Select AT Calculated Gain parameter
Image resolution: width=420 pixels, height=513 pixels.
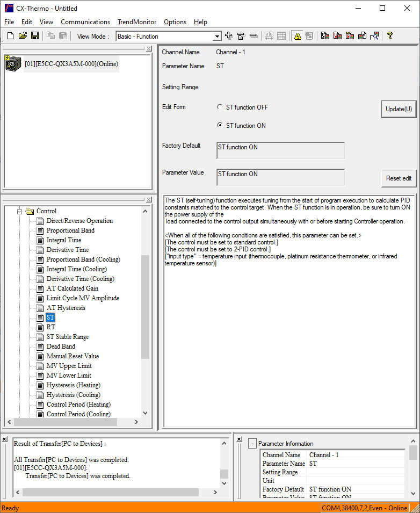click(73, 288)
